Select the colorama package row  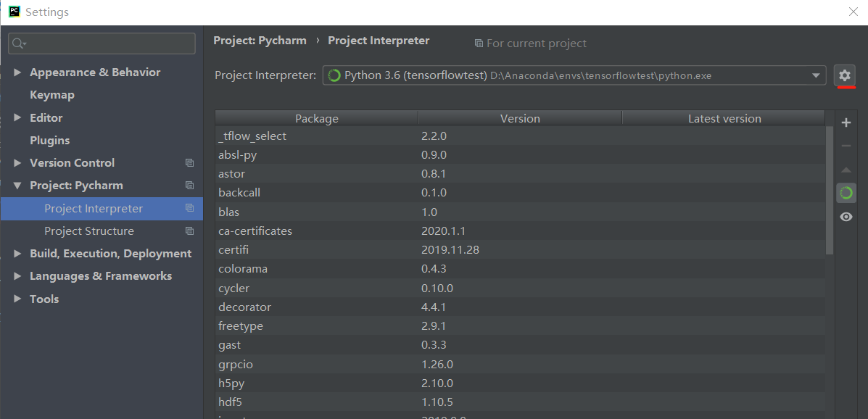point(520,269)
